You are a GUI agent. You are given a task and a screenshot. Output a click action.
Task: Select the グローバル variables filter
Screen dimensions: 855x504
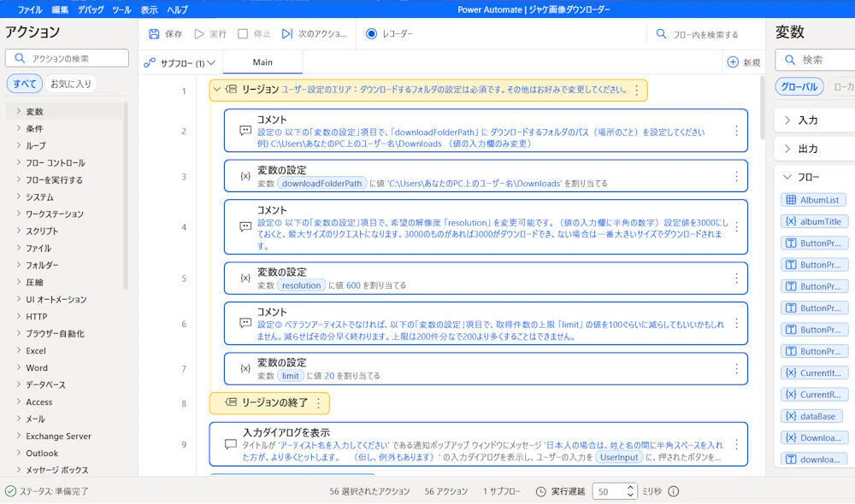click(x=799, y=86)
